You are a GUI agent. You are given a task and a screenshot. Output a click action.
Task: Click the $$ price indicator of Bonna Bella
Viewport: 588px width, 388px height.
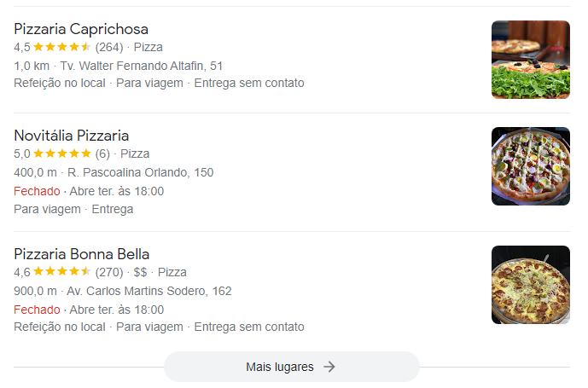click(140, 272)
